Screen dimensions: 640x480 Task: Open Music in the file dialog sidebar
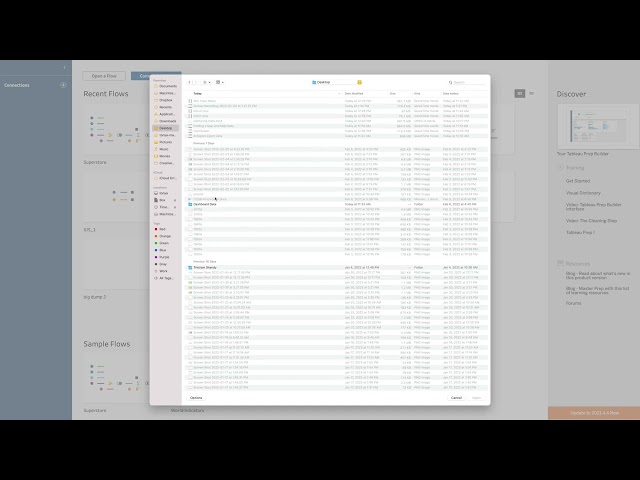point(162,149)
